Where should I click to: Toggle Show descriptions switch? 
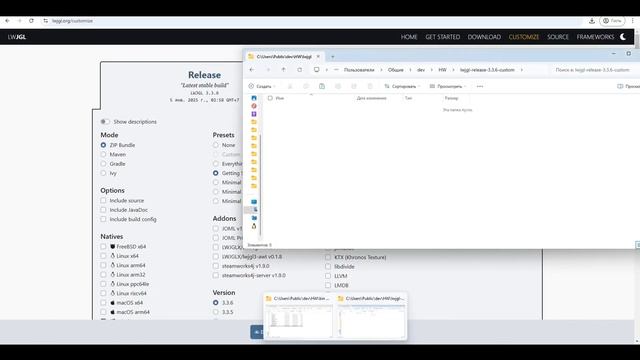pyautogui.click(x=105, y=122)
